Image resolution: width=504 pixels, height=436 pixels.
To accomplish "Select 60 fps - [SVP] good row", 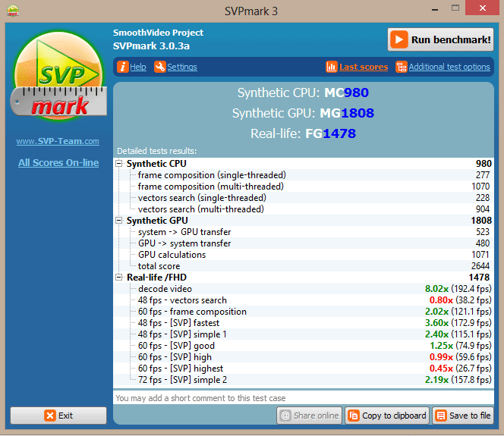I will click(x=304, y=346).
